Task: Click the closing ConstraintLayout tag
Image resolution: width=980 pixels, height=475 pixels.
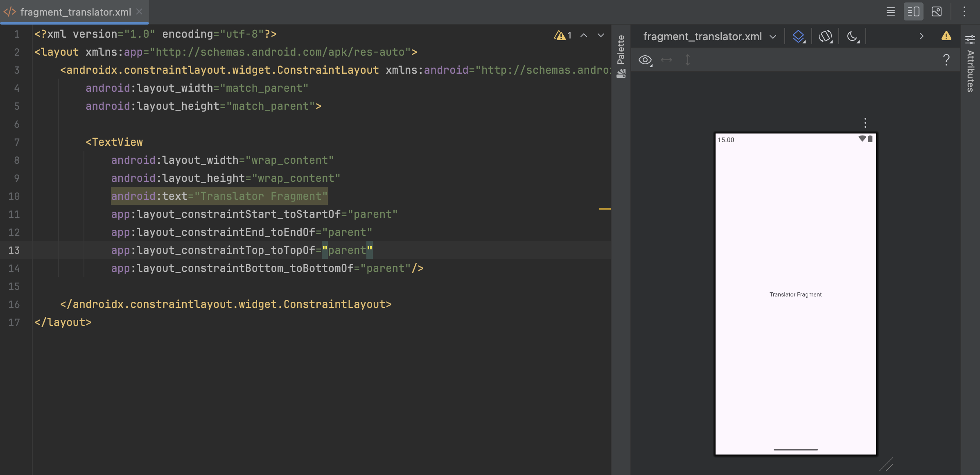Action: 226,304
